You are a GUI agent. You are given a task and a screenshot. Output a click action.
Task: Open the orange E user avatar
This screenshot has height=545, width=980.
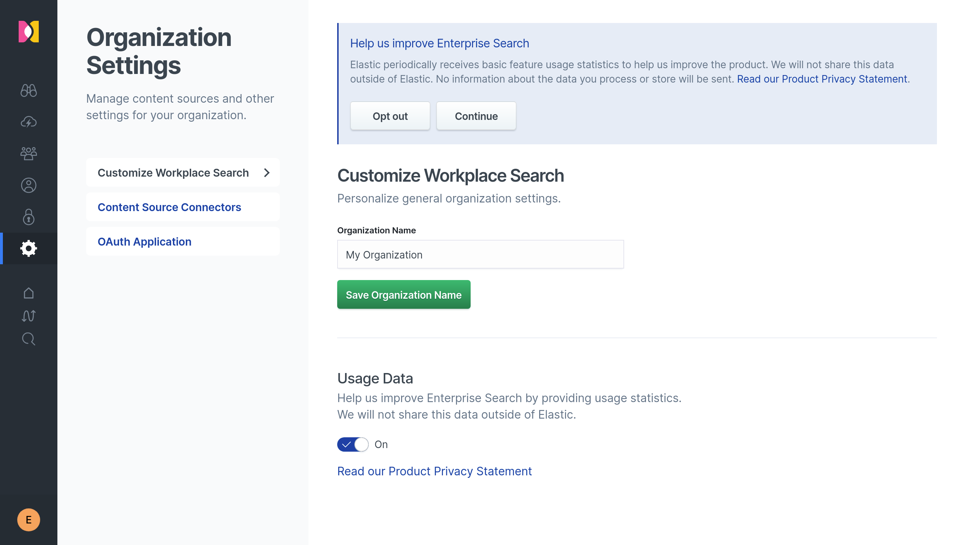pyautogui.click(x=29, y=520)
